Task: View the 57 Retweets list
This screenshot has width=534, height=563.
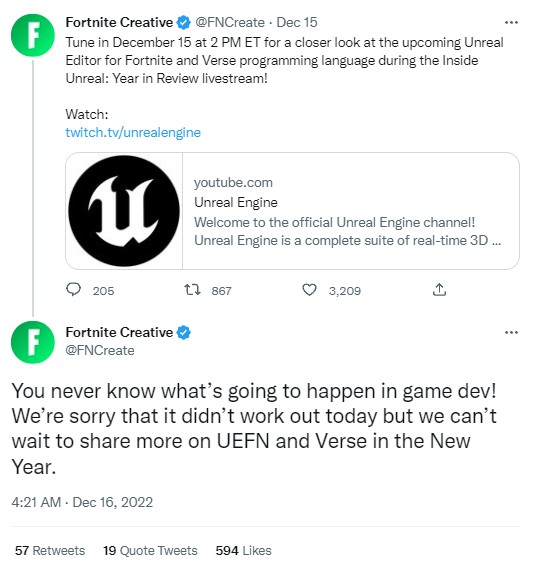Action: coord(50,550)
